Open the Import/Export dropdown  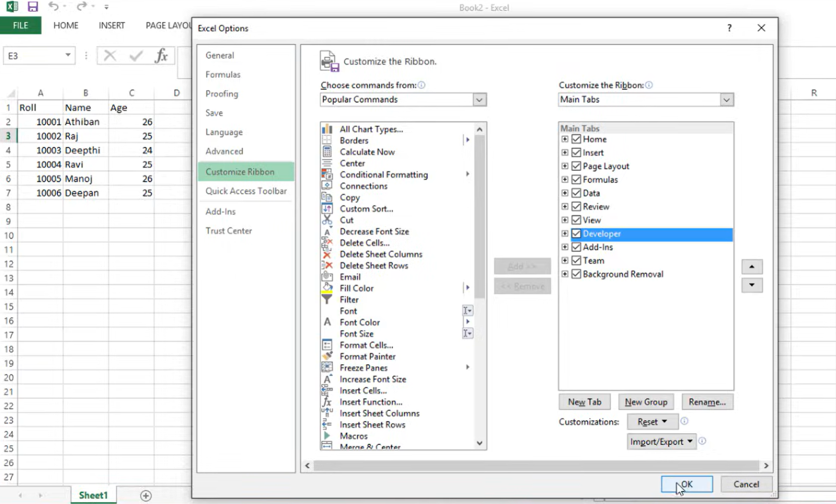point(661,441)
